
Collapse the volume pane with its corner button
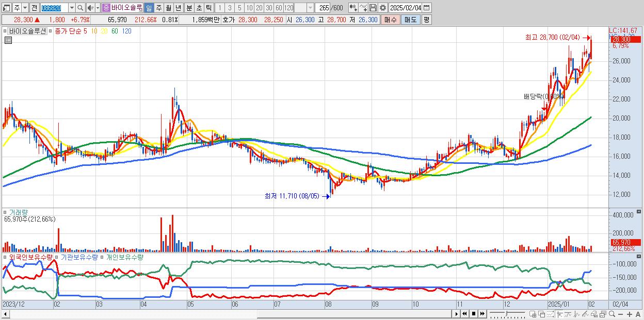[x=640, y=212]
